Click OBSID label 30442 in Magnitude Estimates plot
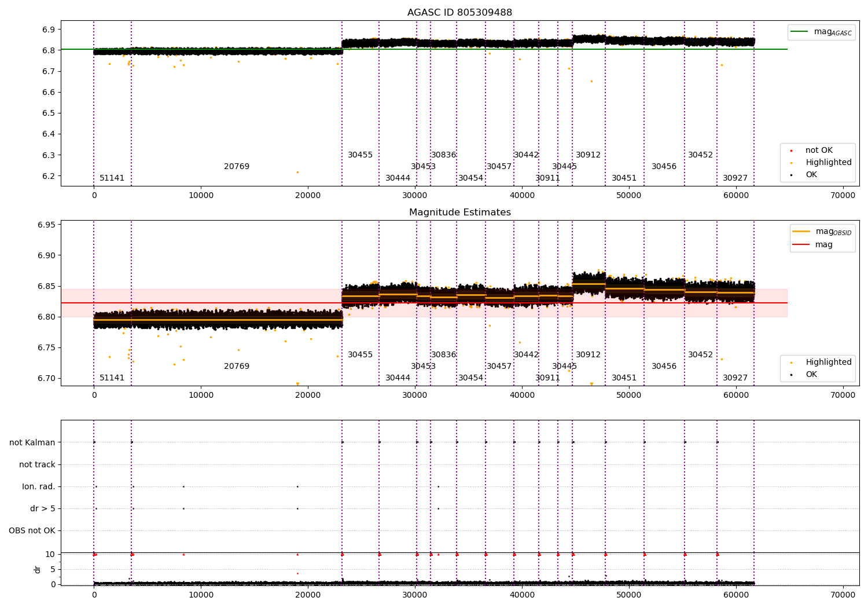 (526, 355)
